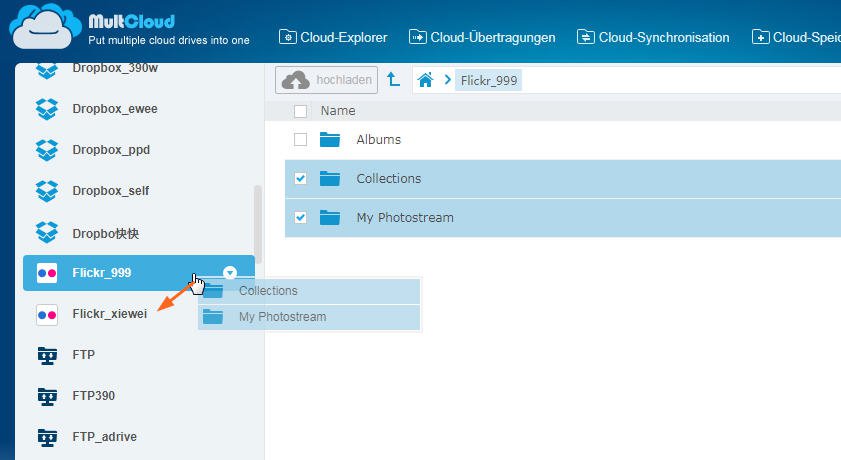The height and width of the screenshot is (460, 841).
Task: Click the home breadcrumb icon
Action: click(425, 80)
